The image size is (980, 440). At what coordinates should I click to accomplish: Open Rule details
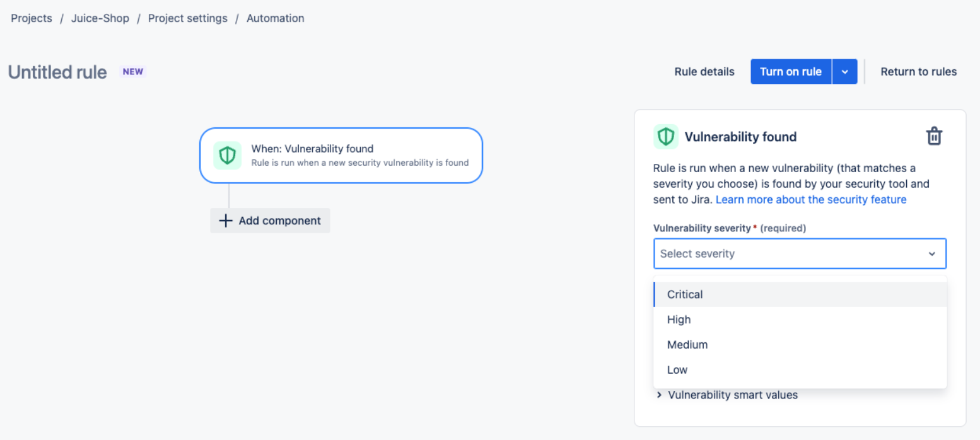[x=704, y=72]
